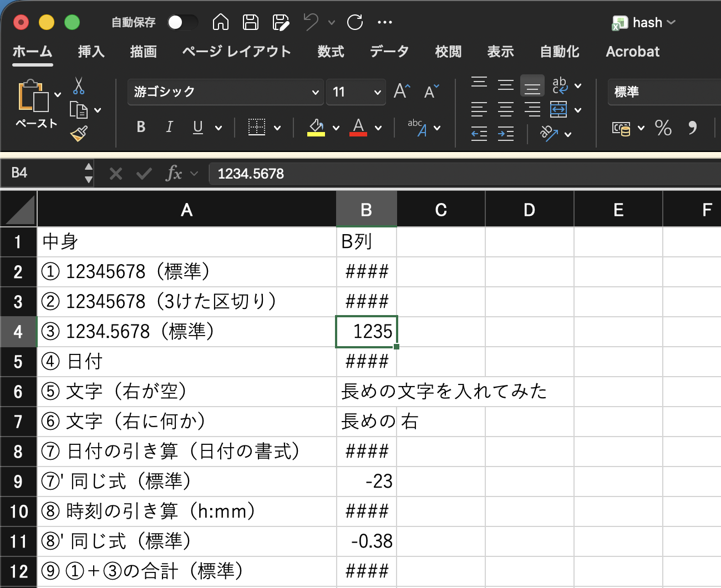
Task: Align text to middle vertically icon
Action: 506,85
